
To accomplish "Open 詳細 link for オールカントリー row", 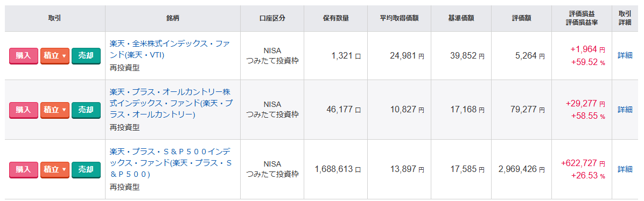I will (625, 110).
